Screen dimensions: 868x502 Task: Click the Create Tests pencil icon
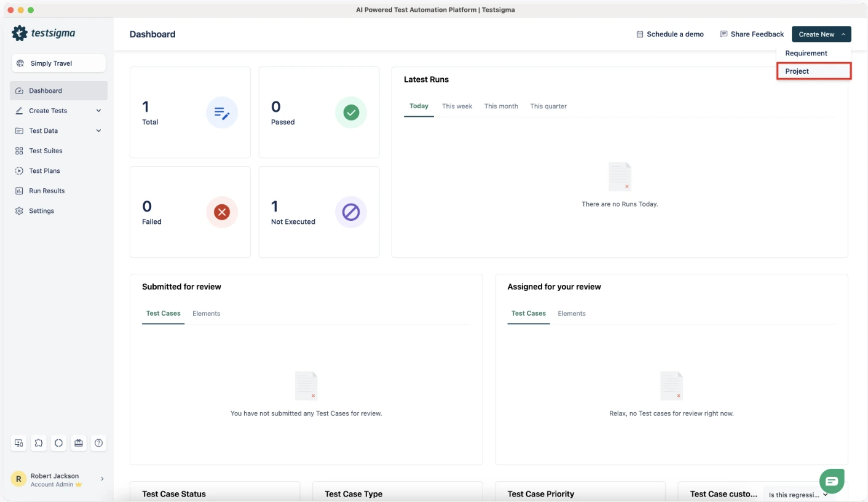click(x=19, y=111)
